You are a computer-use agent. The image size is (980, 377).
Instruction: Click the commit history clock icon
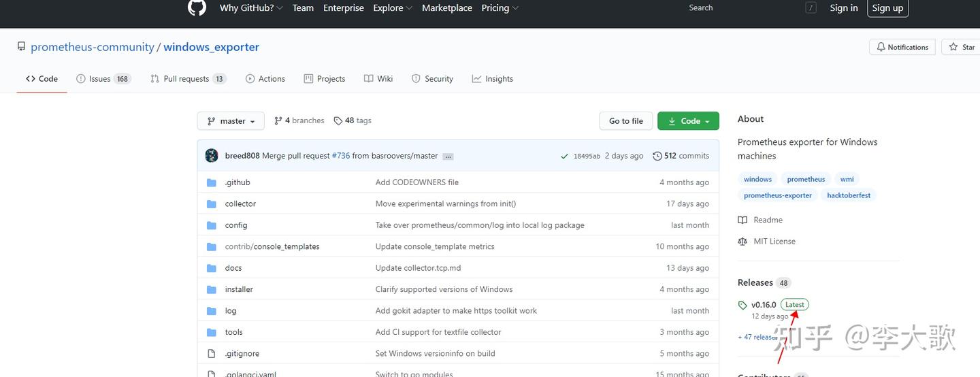657,156
